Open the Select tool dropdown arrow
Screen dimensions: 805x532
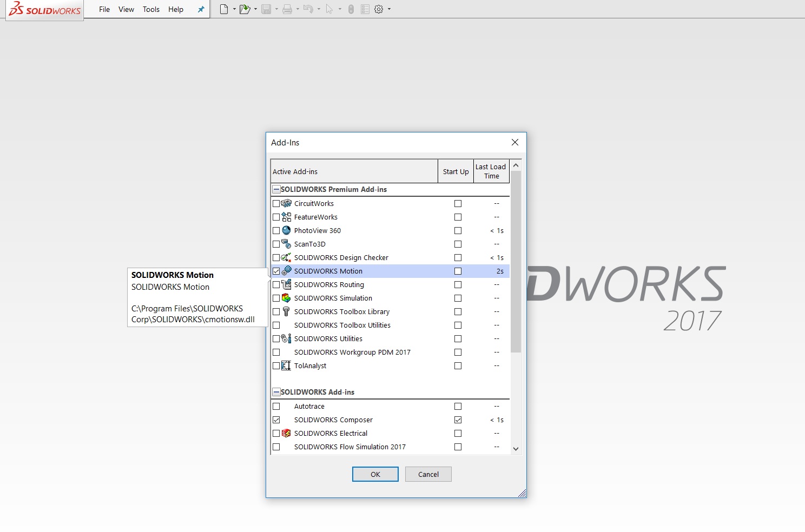(x=340, y=9)
